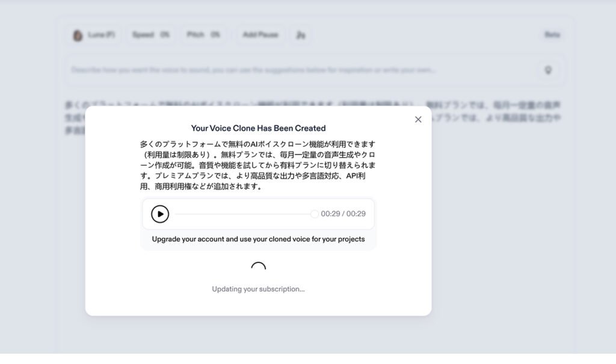This screenshot has height=364, width=616.
Task: Open the Speed 0% adjustment control
Action: click(150, 34)
